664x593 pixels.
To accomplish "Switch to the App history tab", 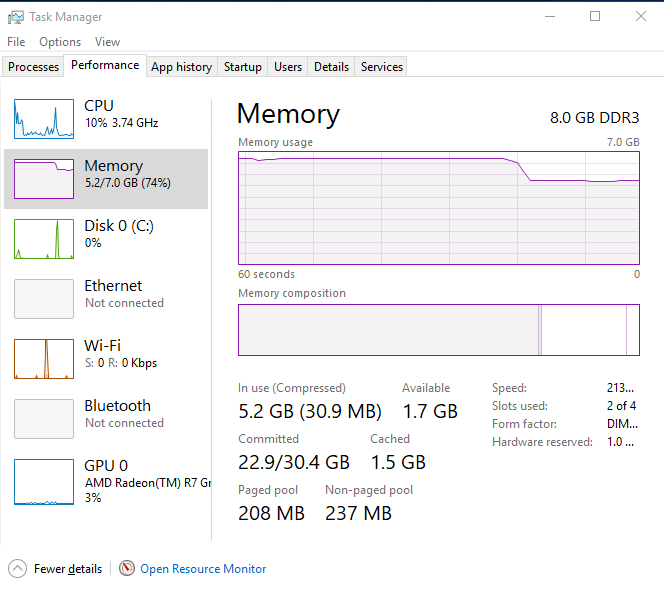I will pos(181,67).
